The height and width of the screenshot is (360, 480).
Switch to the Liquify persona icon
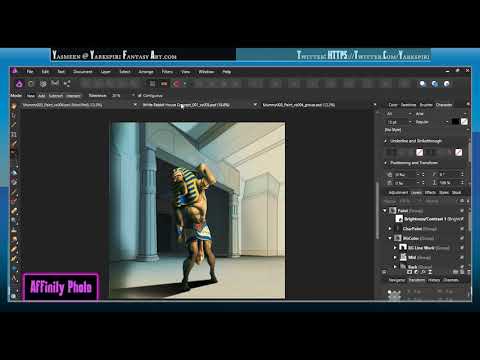(31, 84)
